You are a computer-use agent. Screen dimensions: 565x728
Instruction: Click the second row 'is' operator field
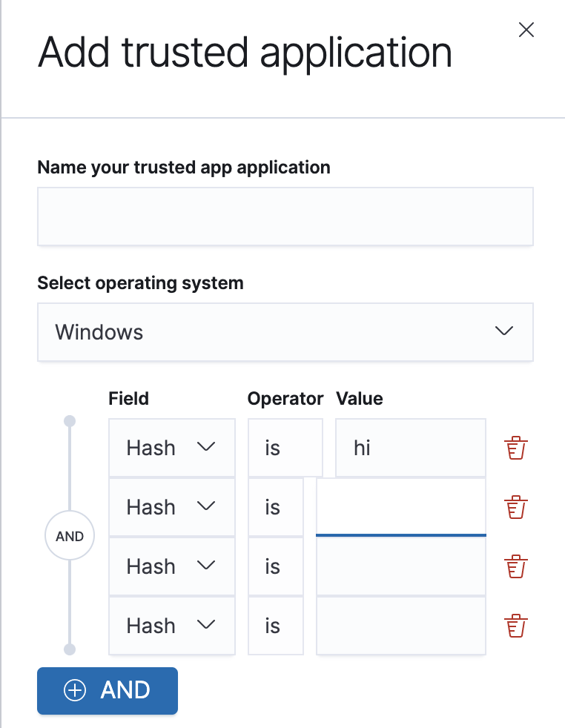click(x=276, y=507)
